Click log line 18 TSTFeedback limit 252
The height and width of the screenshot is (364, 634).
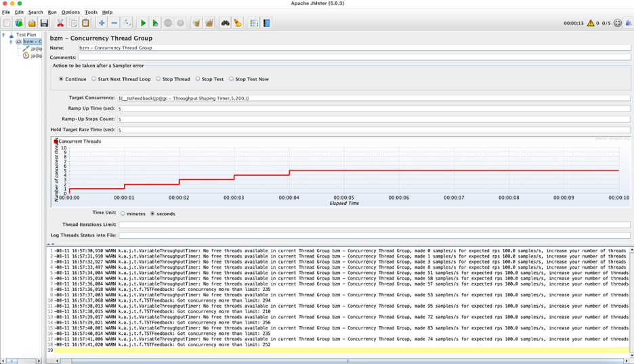point(163,344)
